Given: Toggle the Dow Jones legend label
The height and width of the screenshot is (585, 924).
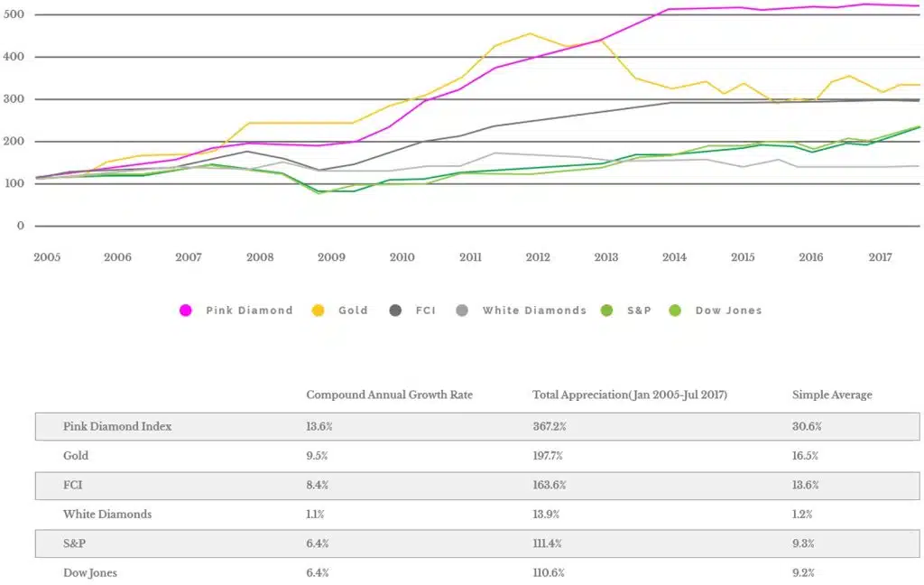Looking at the screenshot, I should 729,311.
